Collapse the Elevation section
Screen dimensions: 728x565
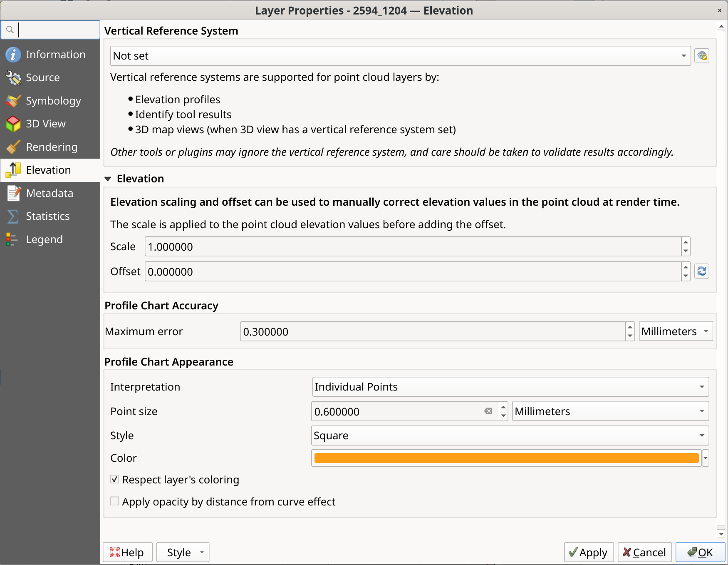[x=108, y=179]
